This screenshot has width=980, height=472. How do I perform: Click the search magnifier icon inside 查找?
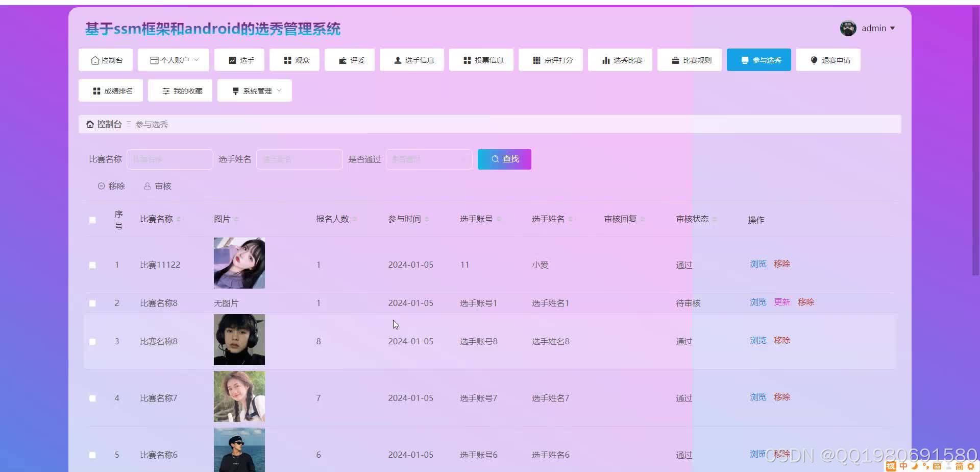(495, 159)
